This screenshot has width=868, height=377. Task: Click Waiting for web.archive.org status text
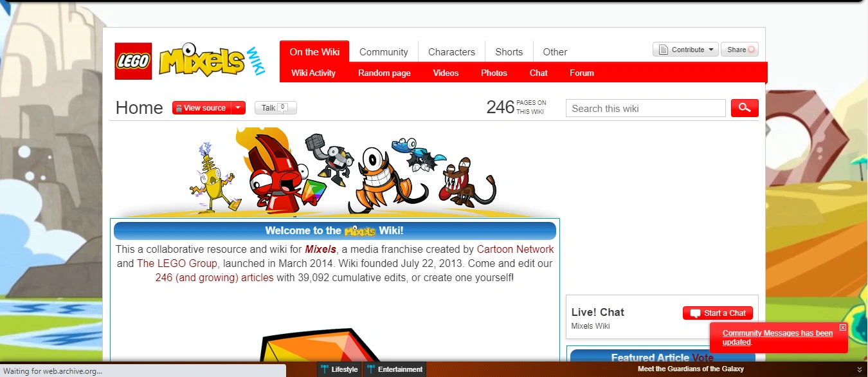53,371
